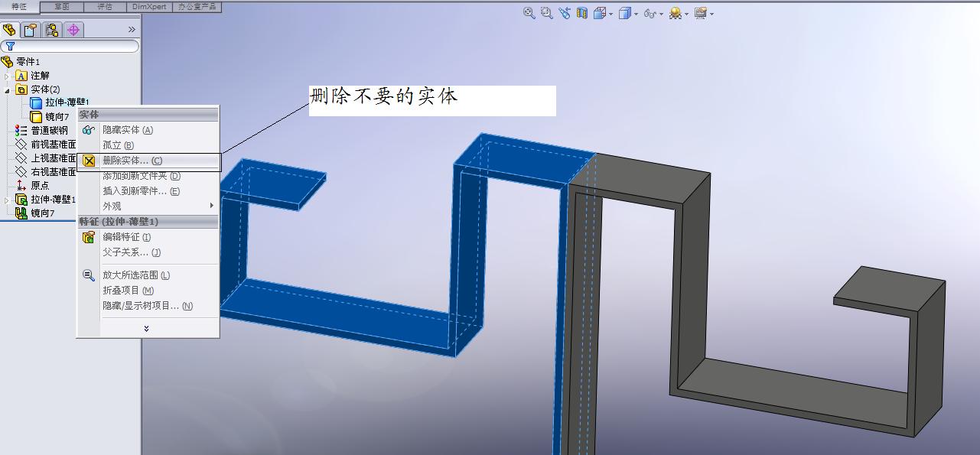Image resolution: width=980 pixels, height=455 pixels.
Task: Choose 隐藏/显示树项目... (N) entry
Action: click(x=148, y=306)
